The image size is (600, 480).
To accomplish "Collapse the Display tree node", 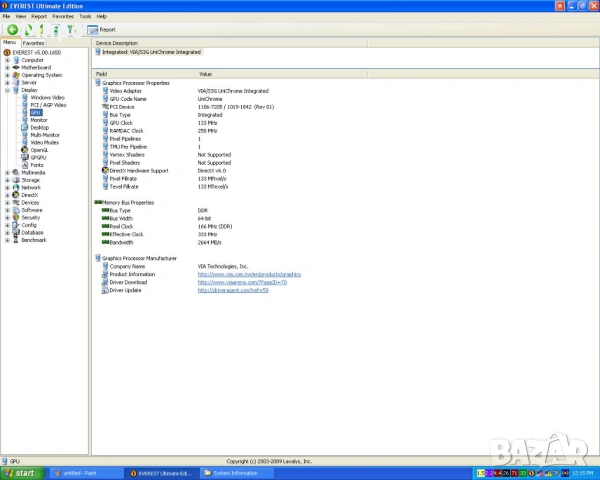I will click(7, 90).
